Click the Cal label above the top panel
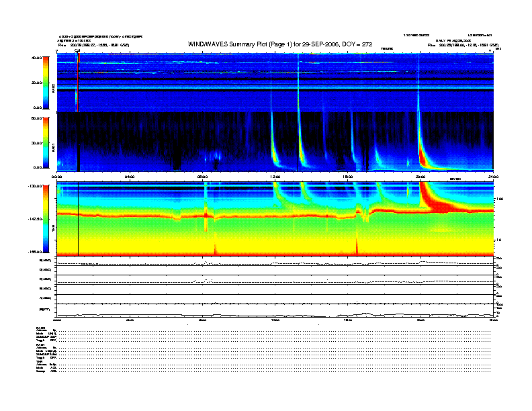 [77, 51]
